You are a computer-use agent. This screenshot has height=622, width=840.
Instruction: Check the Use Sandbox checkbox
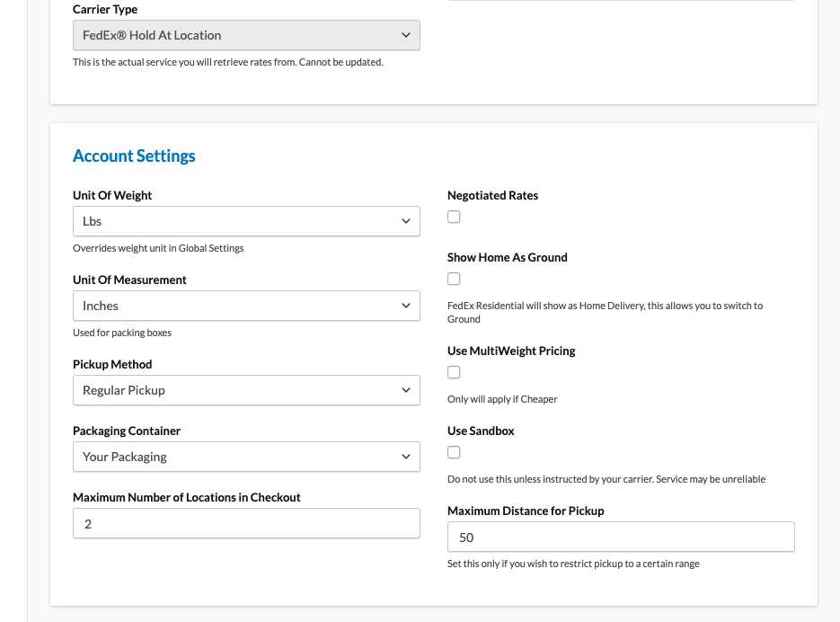[x=454, y=452]
